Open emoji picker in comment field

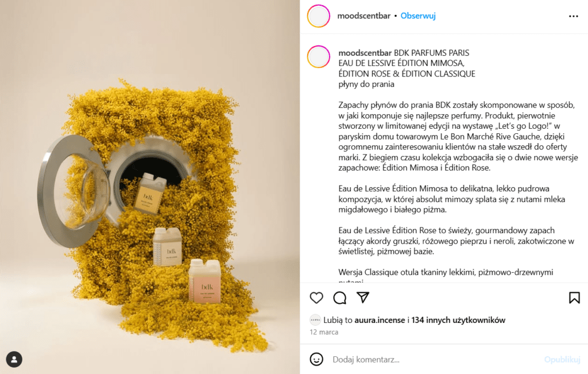coord(316,359)
